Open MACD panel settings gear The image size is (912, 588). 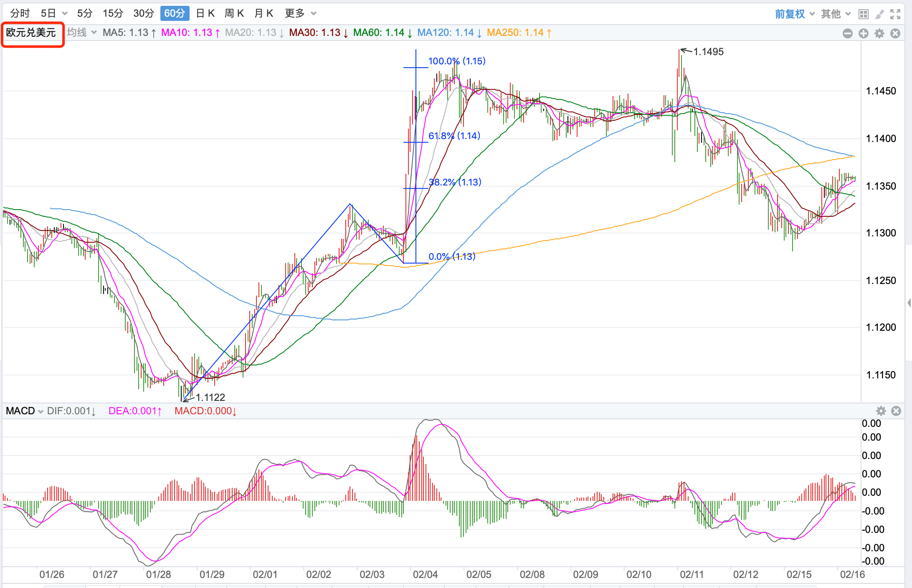point(881,411)
